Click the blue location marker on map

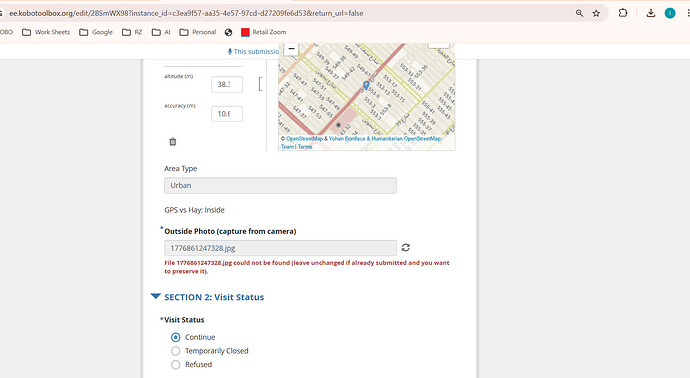[x=366, y=85]
